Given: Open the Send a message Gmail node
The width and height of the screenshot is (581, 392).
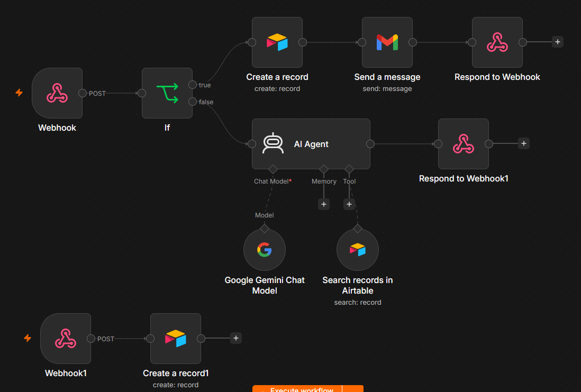Looking at the screenshot, I should coord(387,42).
